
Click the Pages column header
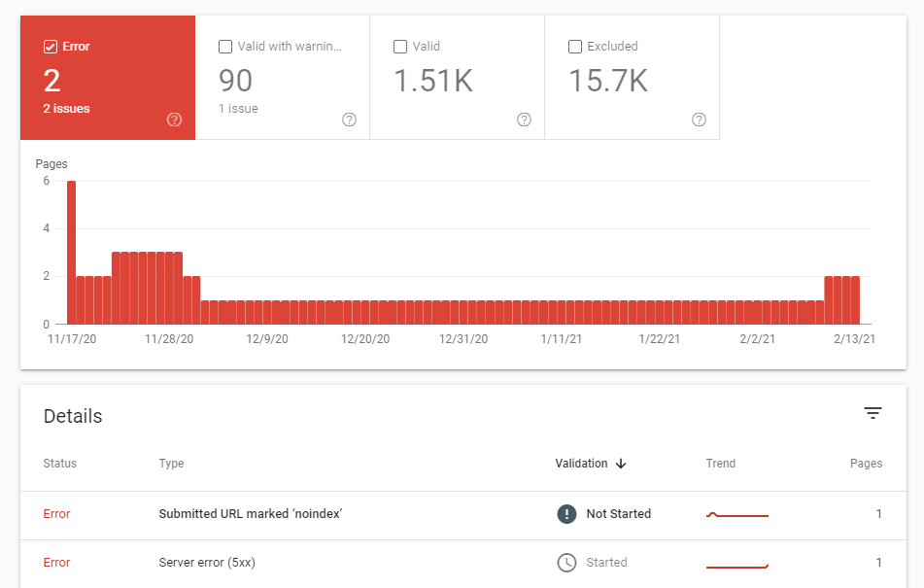click(866, 464)
